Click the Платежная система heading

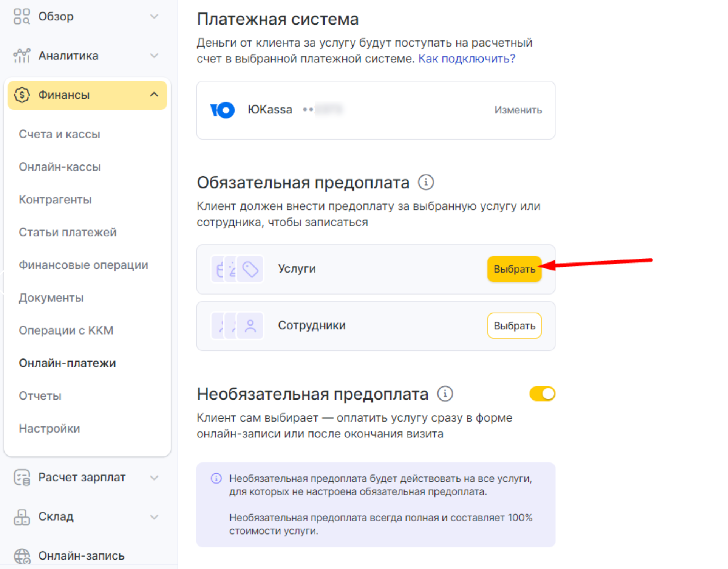(278, 19)
